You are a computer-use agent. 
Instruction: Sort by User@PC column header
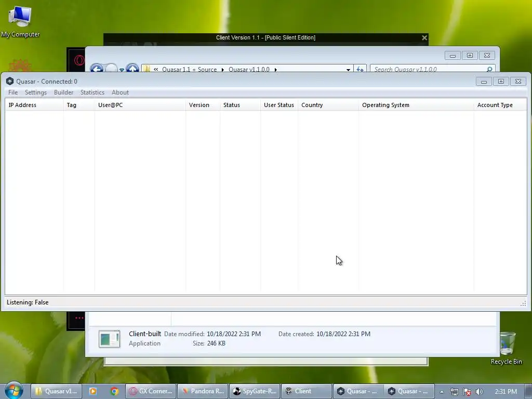click(x=140, y=105)
